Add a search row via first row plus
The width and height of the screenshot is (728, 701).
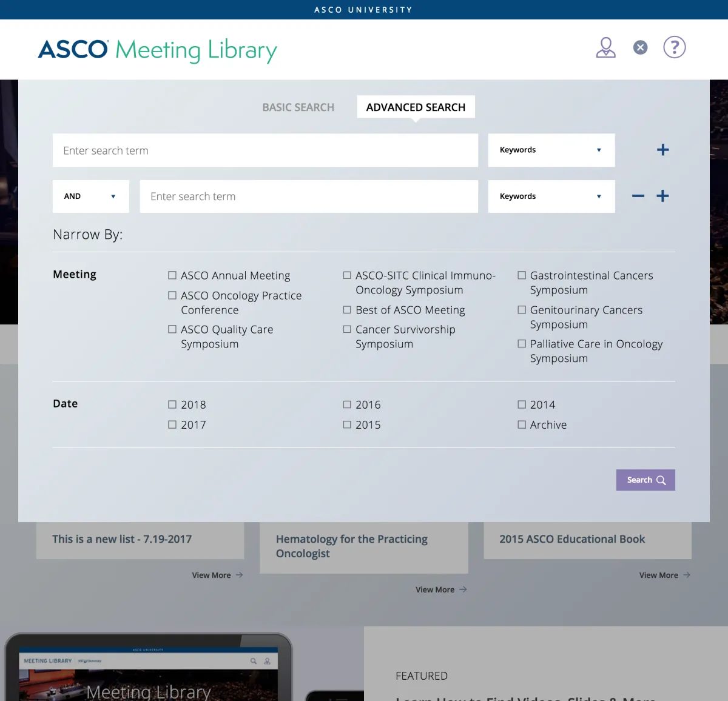click(x=663, y=150)
